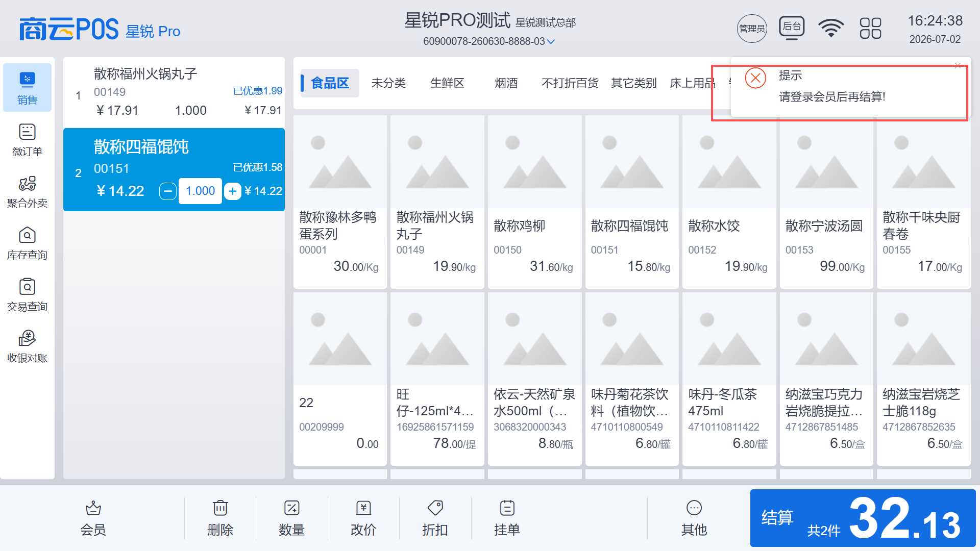The image size is (980, 551).
Task: Switch to the 生鲜区 category tab
Action: point(447,83)
